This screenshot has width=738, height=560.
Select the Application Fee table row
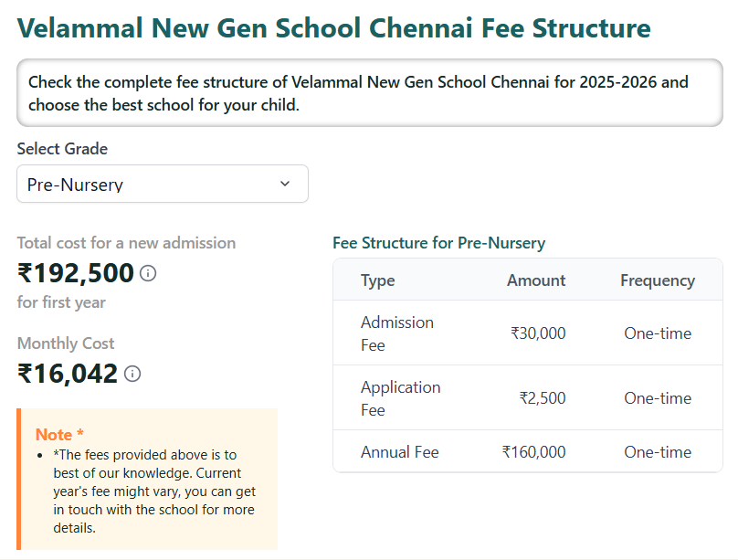528,398
